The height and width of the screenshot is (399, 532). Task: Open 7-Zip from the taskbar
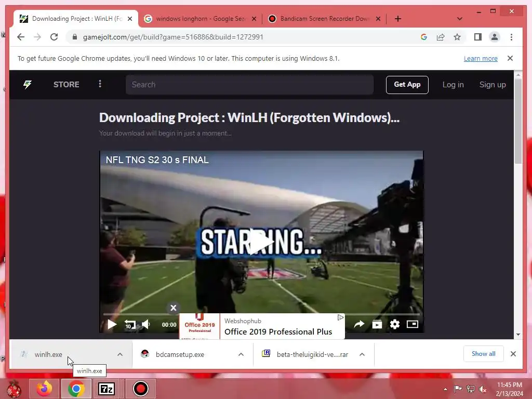click(x=107, y=389)
